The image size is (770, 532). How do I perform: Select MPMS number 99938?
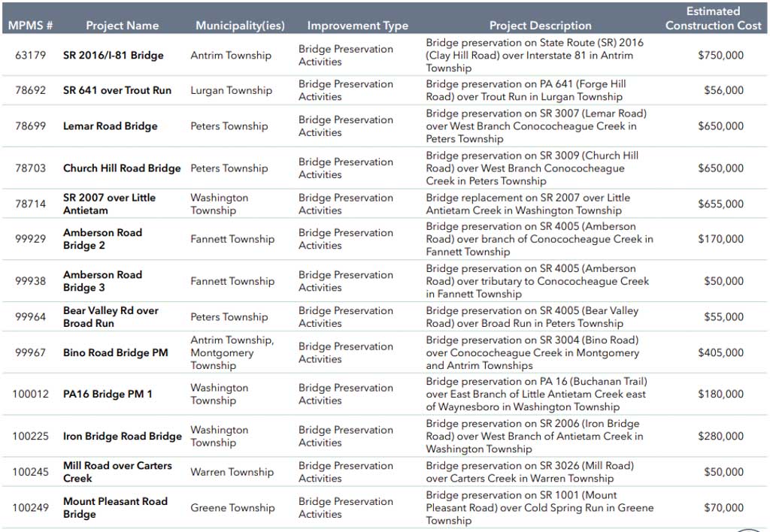click(30, 281)
